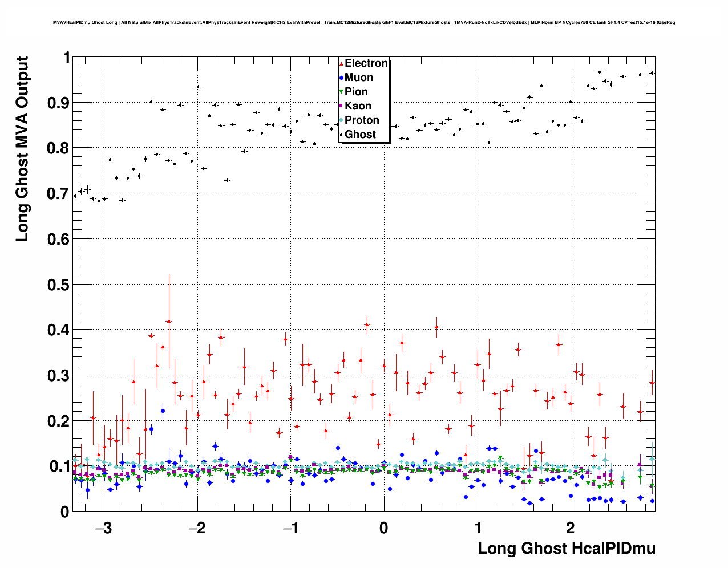Select the Pion legend label

click(x=356, y=92)
